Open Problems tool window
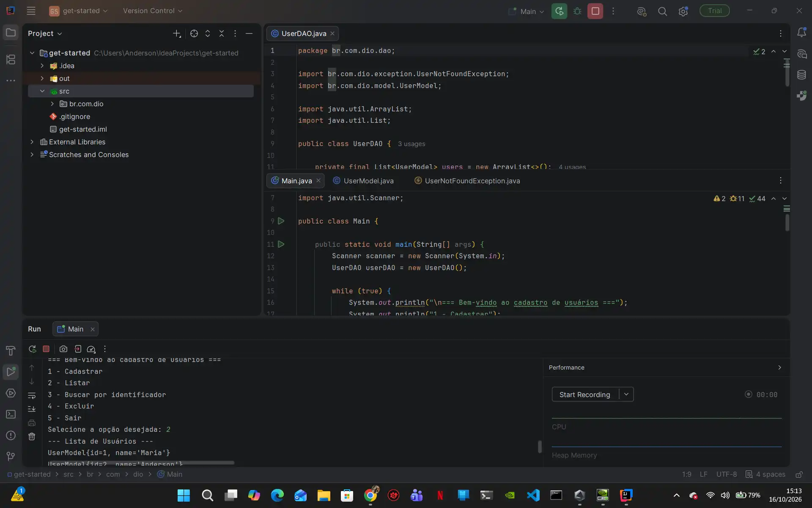812x508 pixels. [11, 435]
